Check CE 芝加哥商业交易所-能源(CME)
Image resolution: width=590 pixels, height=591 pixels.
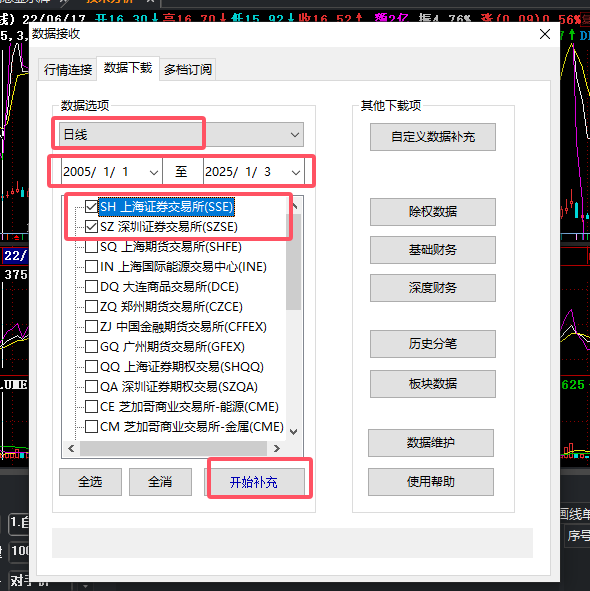tap(91, 406)
